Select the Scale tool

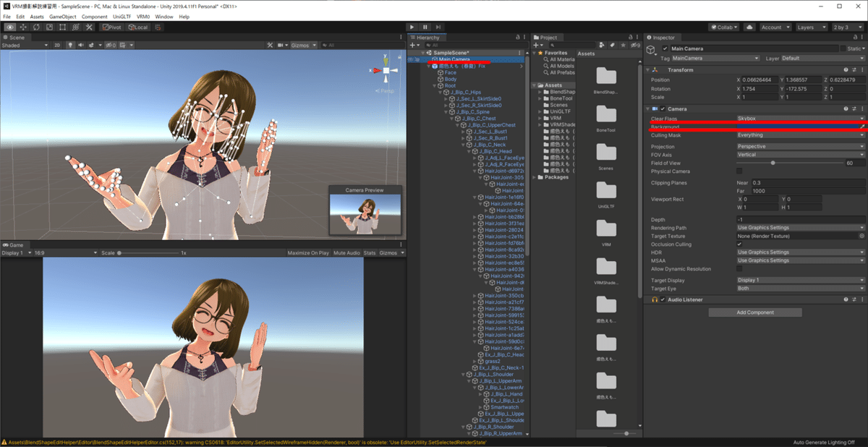point(49,27)
